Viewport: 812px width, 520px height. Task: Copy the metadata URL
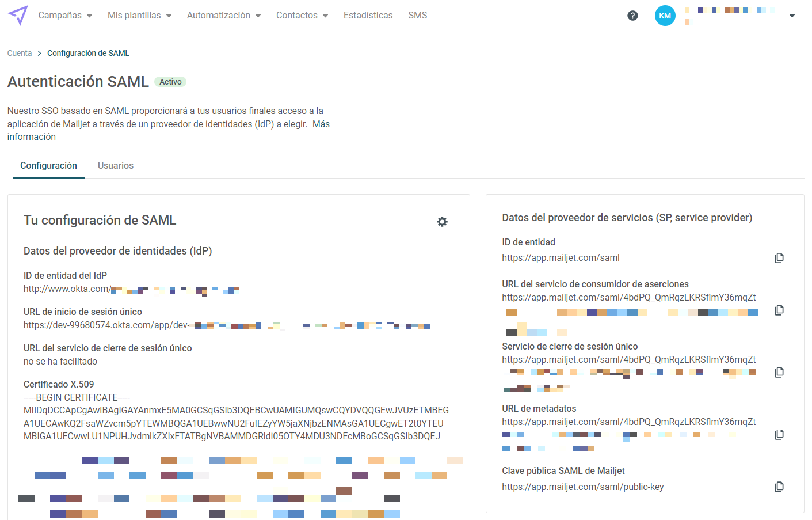779,435
